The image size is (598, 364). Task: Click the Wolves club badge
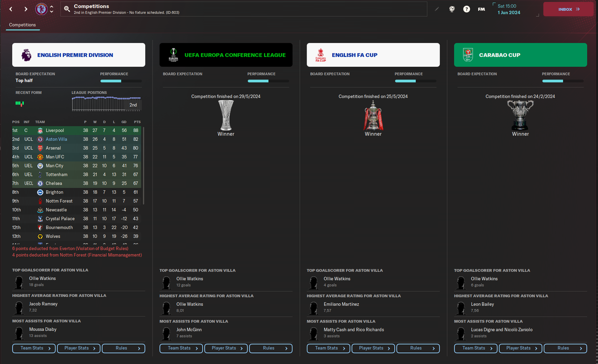click(40, 236)
